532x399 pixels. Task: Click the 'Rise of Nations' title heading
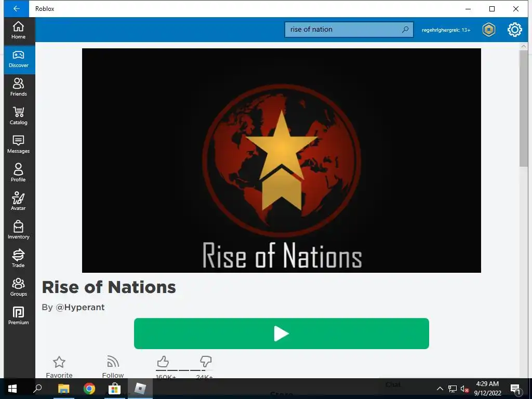(109, 287)
